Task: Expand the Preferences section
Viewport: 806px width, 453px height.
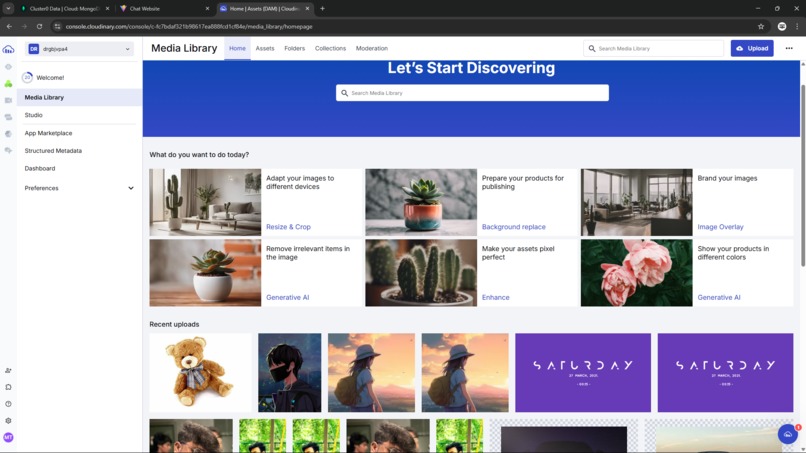Action: [x=79, y=188]
